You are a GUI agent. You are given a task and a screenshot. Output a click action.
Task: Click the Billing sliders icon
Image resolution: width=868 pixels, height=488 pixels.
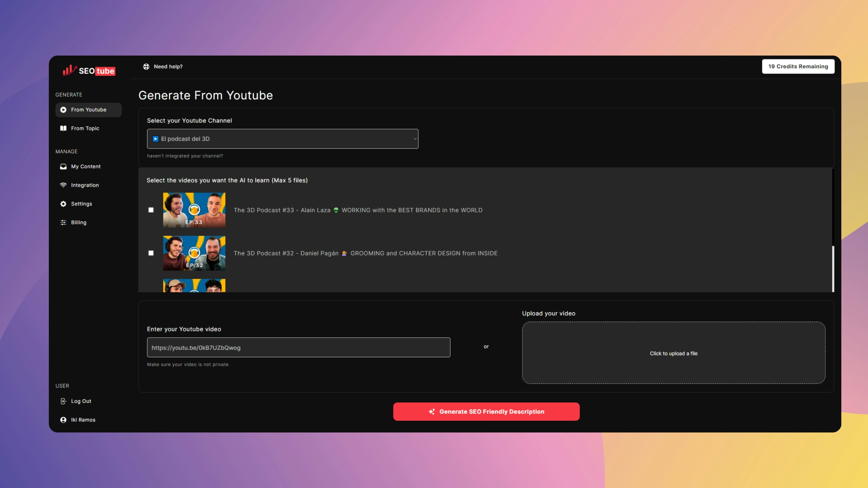(63, 222)
